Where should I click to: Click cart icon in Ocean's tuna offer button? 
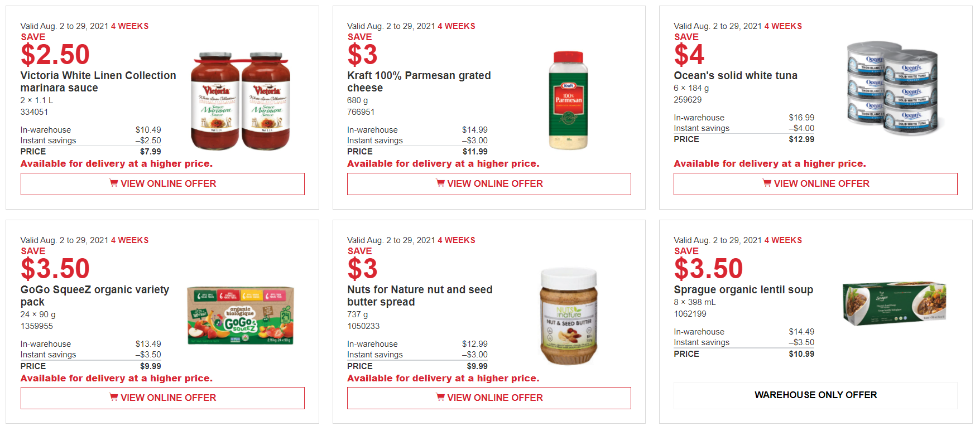pyautogui.click(x=767, y=183)
